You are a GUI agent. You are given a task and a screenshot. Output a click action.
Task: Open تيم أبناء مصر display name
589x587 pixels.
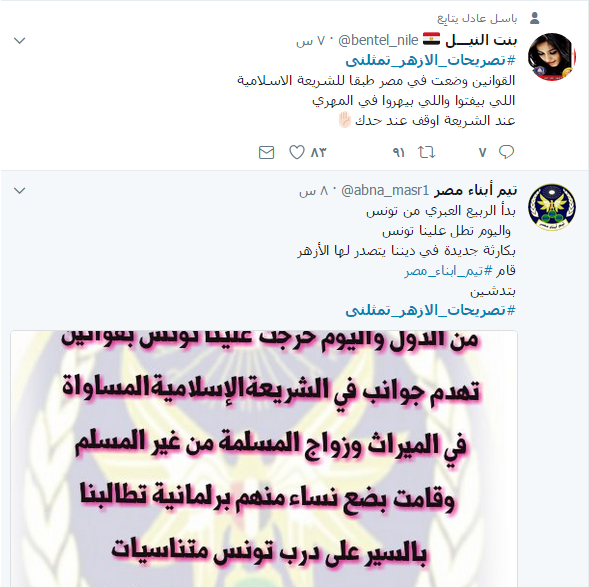(x=476, y=190)
